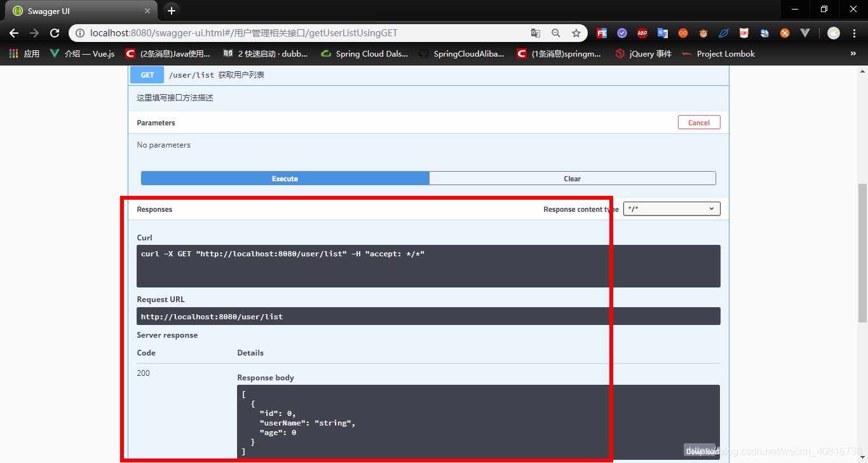
Task: View site information icon in address bar
Action: [80, 33]
